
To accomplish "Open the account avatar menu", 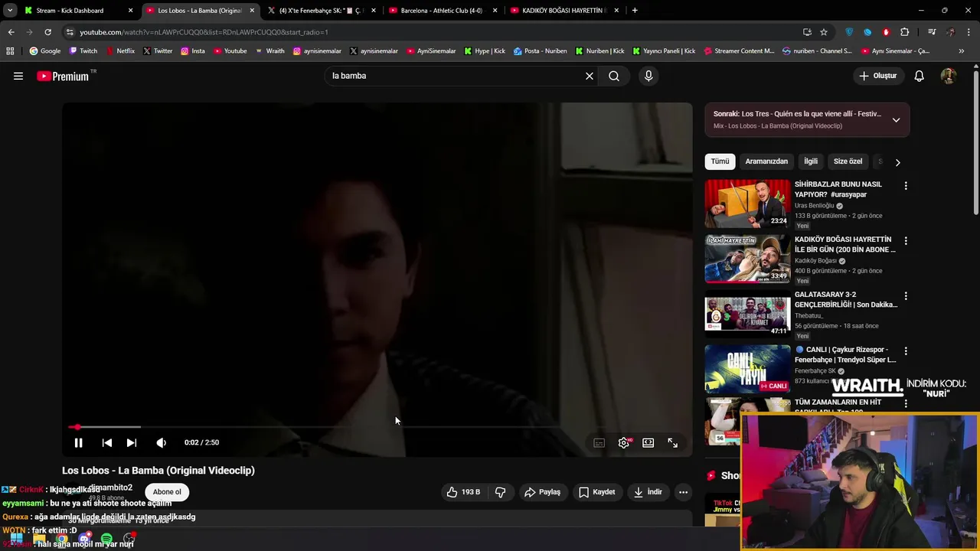I will (948, 76).
